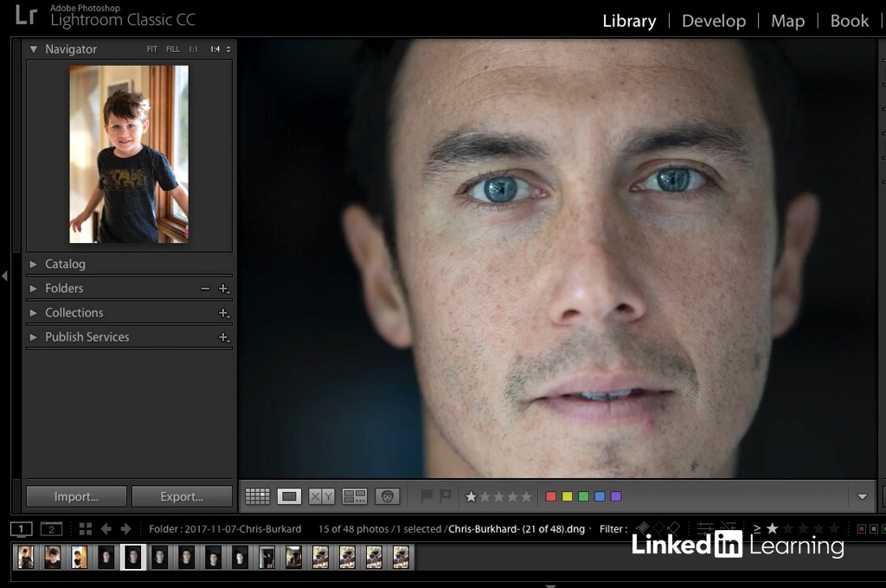Viewport: 886px width, 588px height.
Task: Open People view face icon
Action: coord(387,496)
